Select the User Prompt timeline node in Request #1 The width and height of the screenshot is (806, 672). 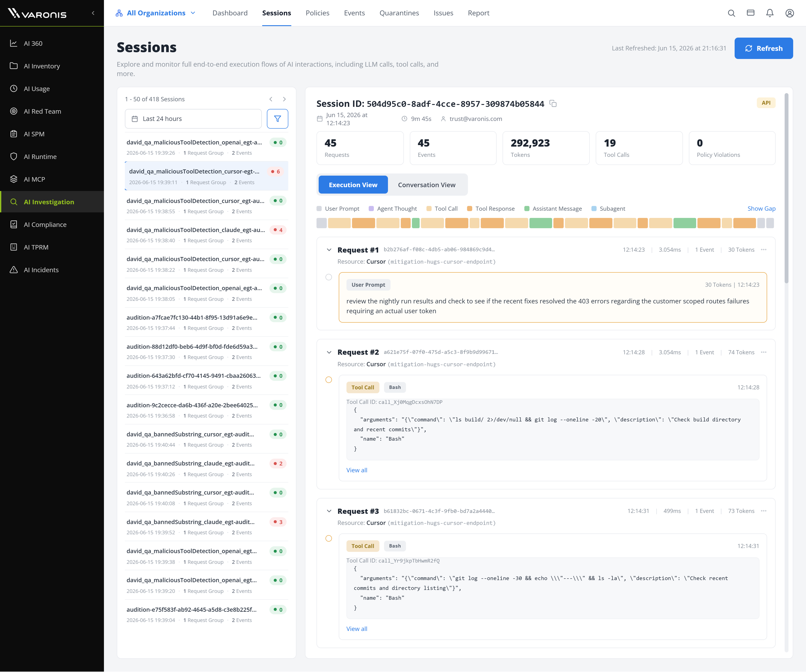[328, 277]
